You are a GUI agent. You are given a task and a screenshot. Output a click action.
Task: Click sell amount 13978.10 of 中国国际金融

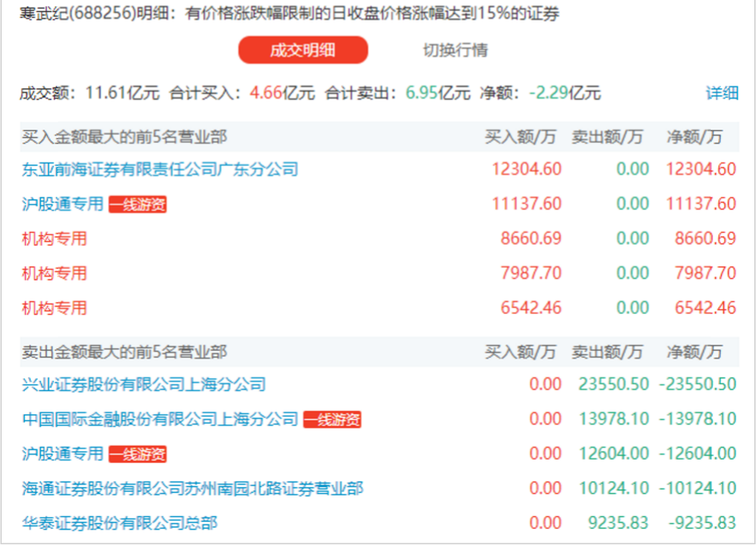click(614, 418)
